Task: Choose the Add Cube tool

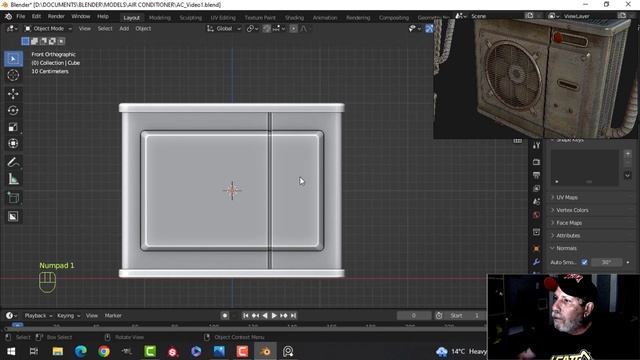Action: click(x=13, y=198)
